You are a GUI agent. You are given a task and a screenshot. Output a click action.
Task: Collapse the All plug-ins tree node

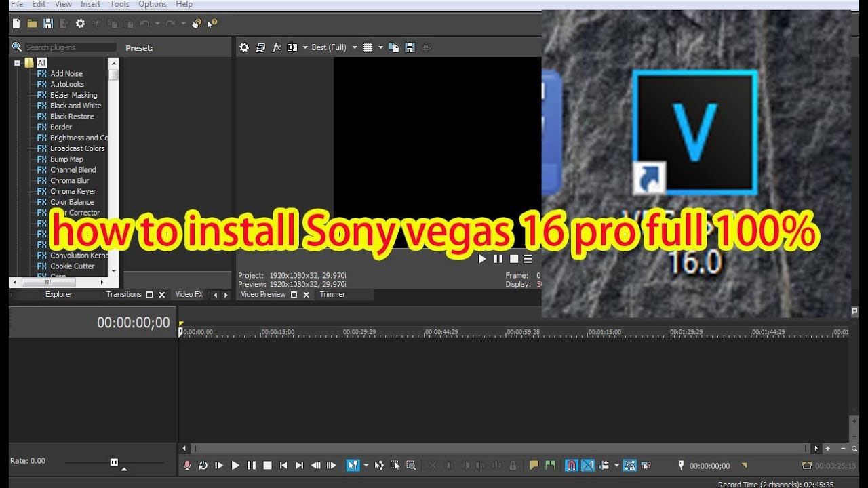pos(17,63)
